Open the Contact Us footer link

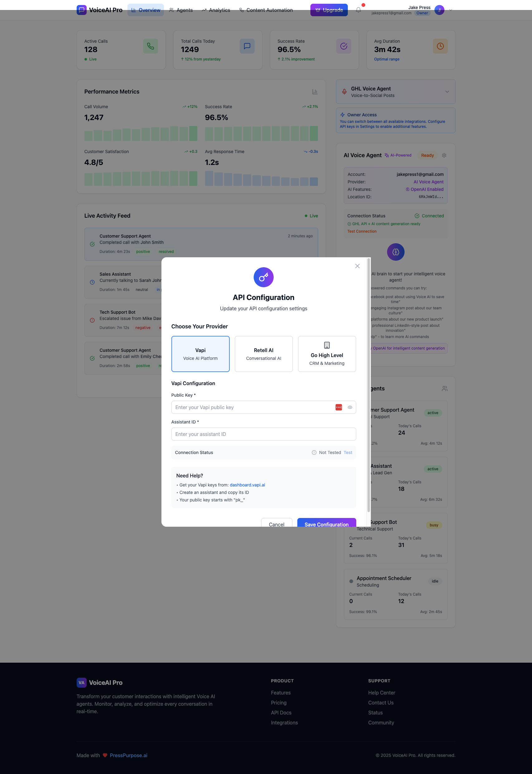(381, 703)
